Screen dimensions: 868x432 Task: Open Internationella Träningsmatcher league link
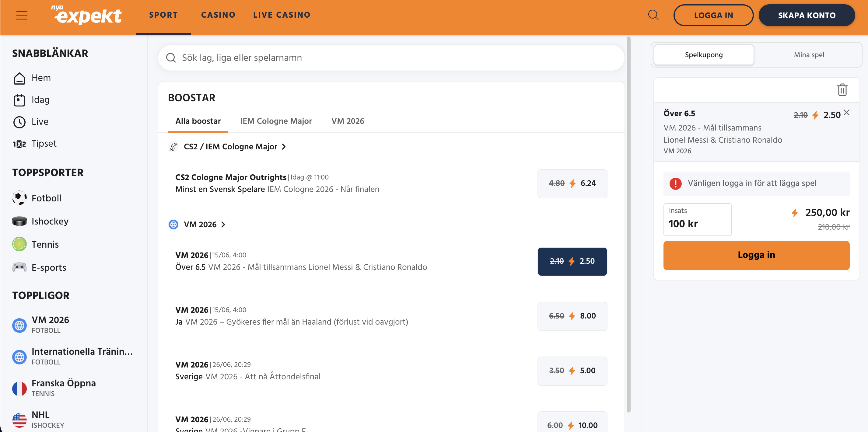click(x=82, y=357)
